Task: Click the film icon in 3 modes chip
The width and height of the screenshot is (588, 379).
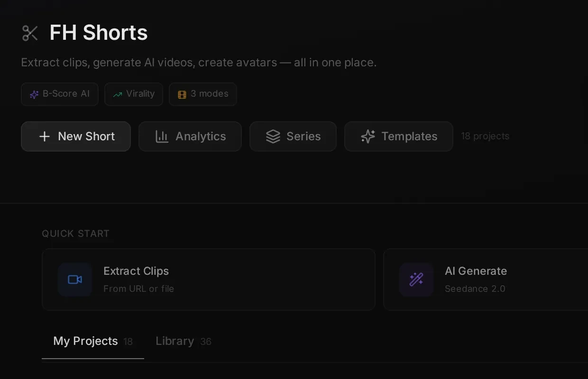Action: tap(182, 94)
